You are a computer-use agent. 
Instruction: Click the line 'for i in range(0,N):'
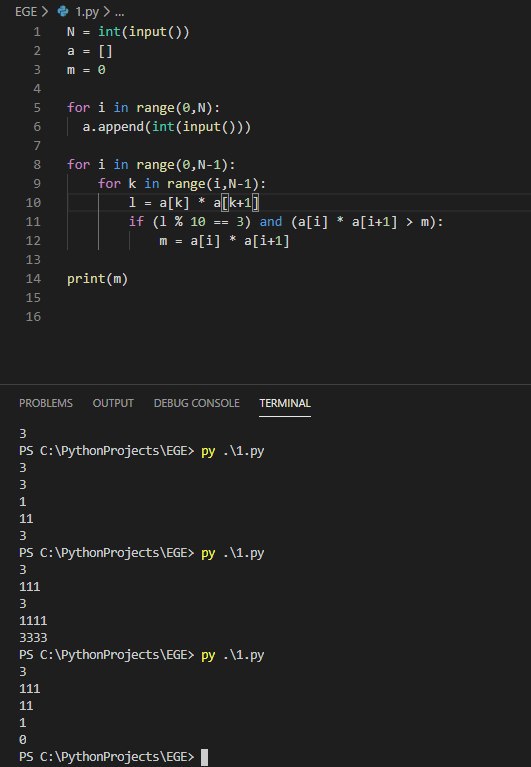[x=144, y=108]
